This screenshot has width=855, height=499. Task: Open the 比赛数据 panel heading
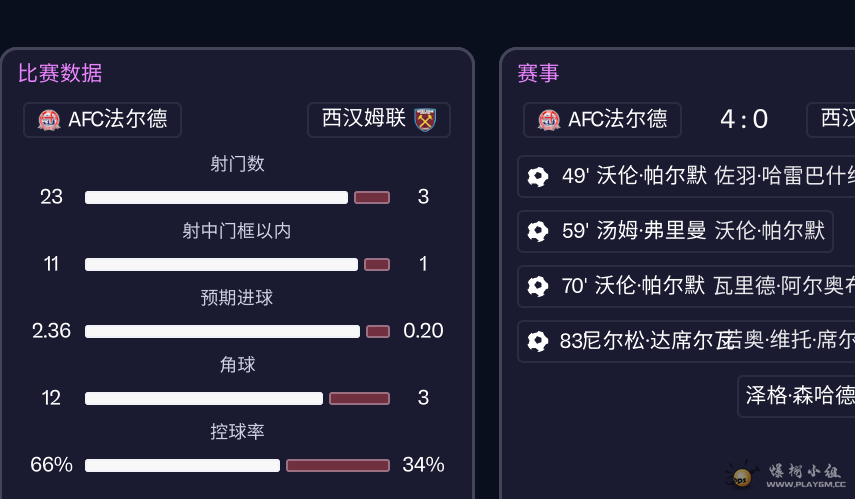(60, 73)
